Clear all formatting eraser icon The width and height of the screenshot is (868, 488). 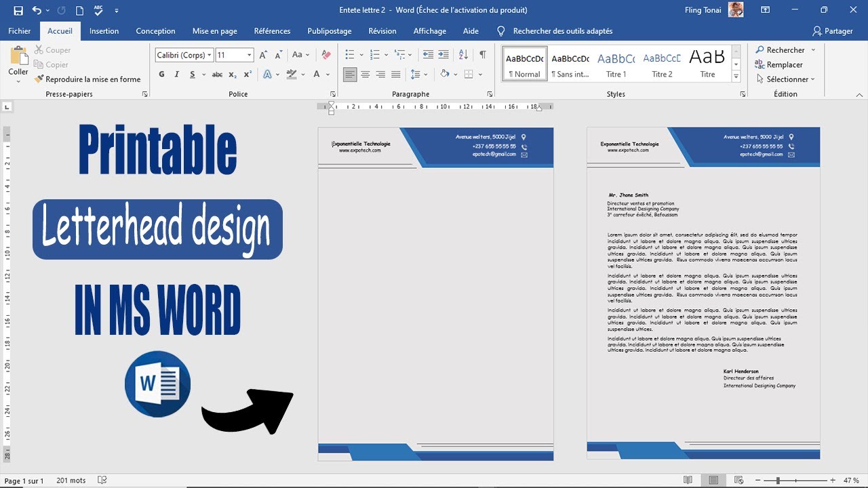click(326, 55)
